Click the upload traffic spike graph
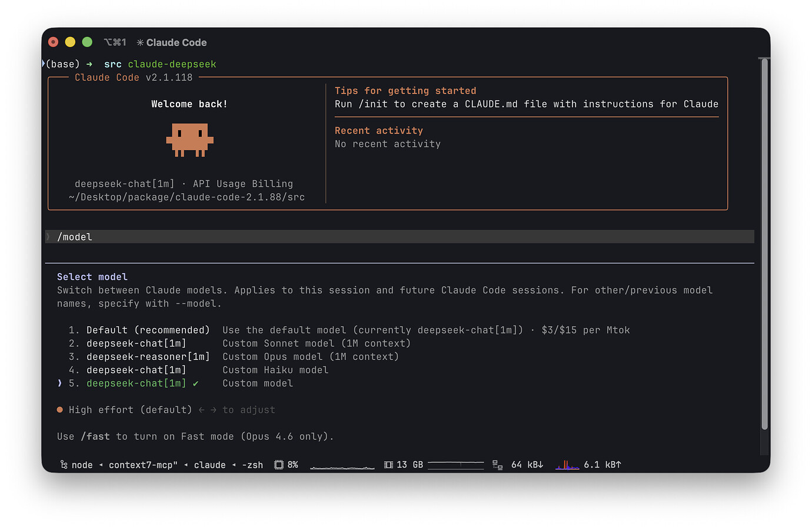The width and height of the screenshot is (812, 527). (567, 465)
